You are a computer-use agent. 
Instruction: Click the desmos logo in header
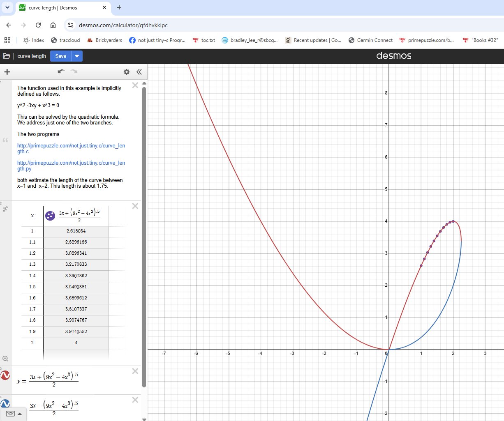point(394,56)
